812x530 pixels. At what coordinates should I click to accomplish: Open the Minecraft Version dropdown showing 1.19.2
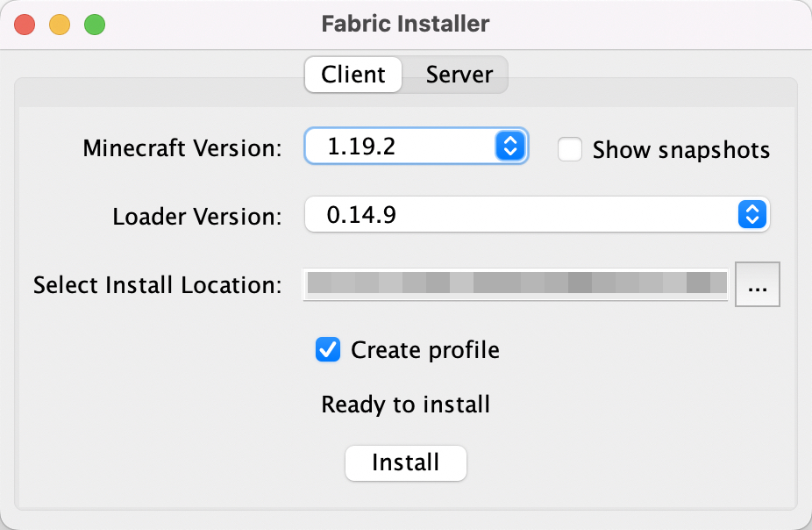point(417,146)
